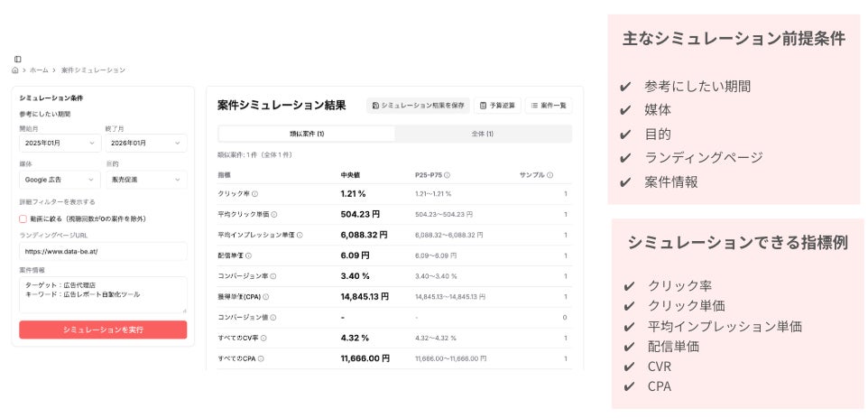Click info icon next to サンプル header
Image resolution: width=868 pixels, height=418 pixels.
(x=549, y=175)
